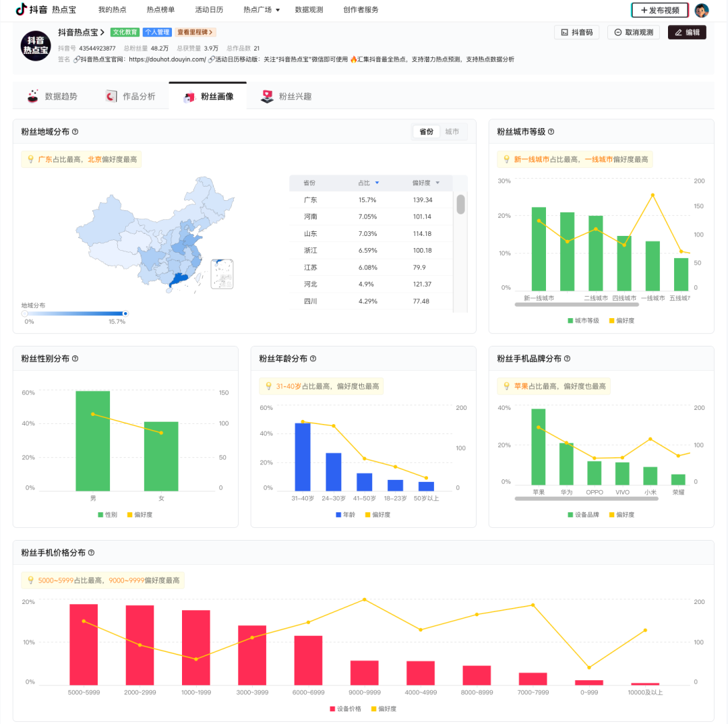Click the 地域分布 slider right handle

[x=125, y=313]
